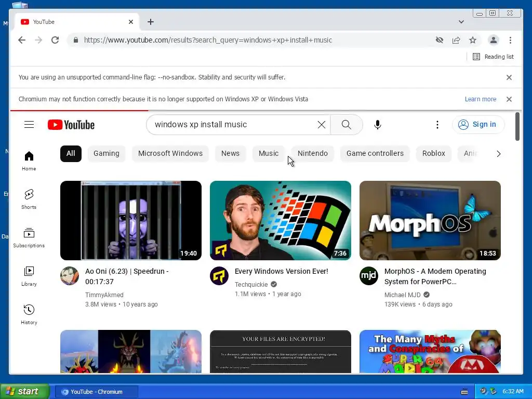Go back to the previous page
The image size is (532, 399).
[x=22, y=40]
